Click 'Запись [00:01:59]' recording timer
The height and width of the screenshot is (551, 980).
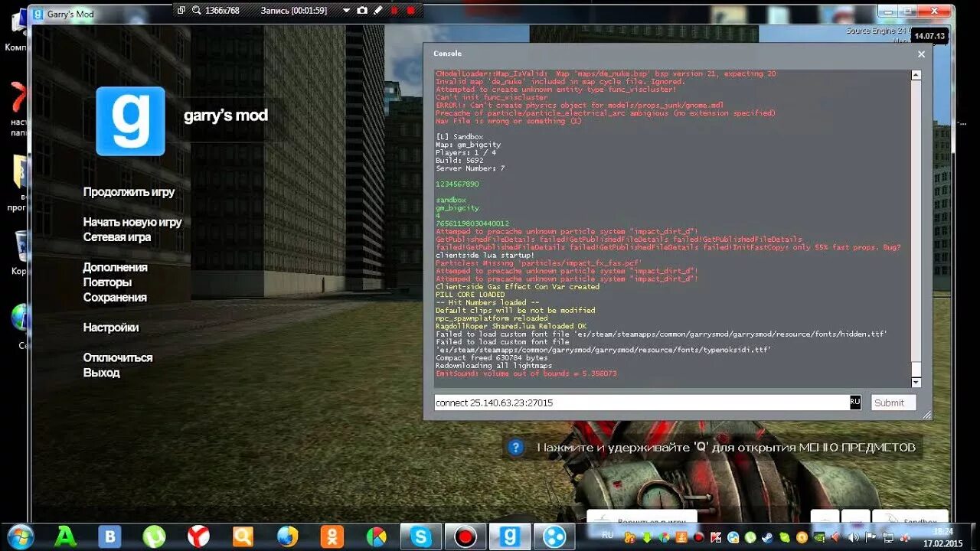click(294, 11)
